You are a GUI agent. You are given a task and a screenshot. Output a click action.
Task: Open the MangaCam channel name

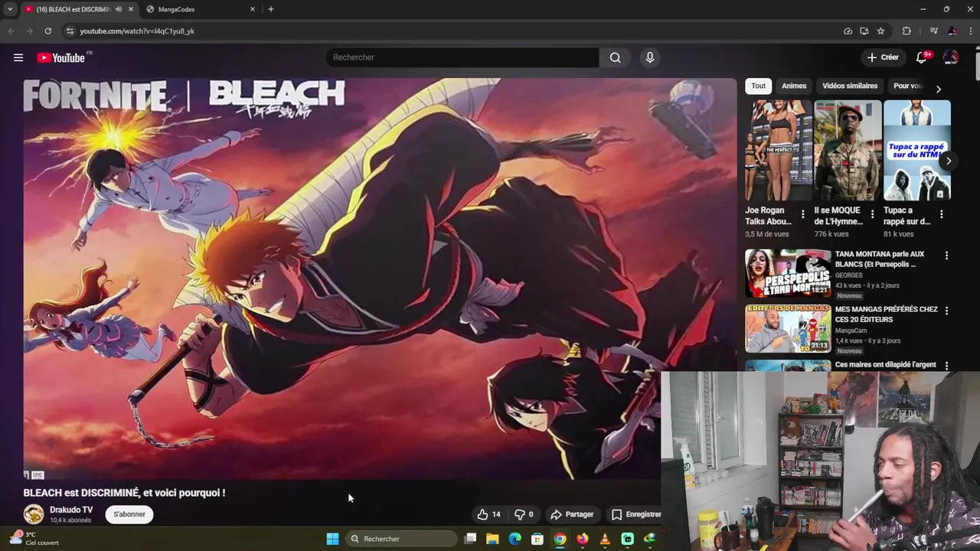click(851, 331)
